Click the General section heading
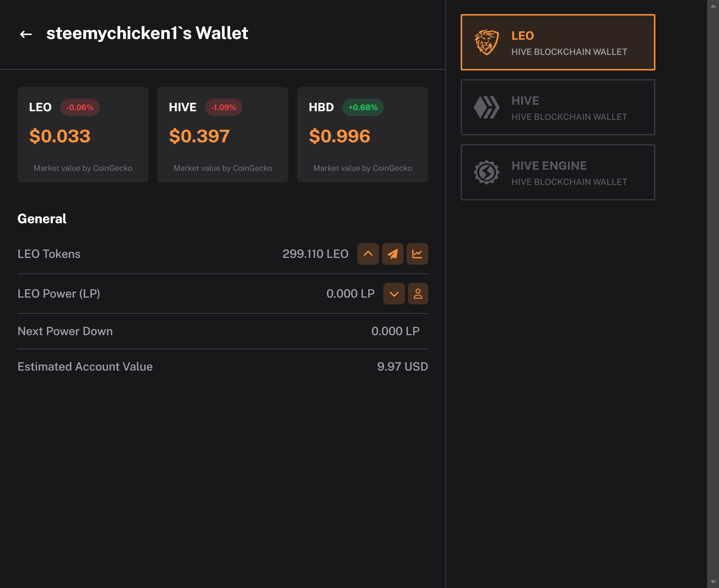The width and height of the screenshot is (719, 588). coord(42,219)
